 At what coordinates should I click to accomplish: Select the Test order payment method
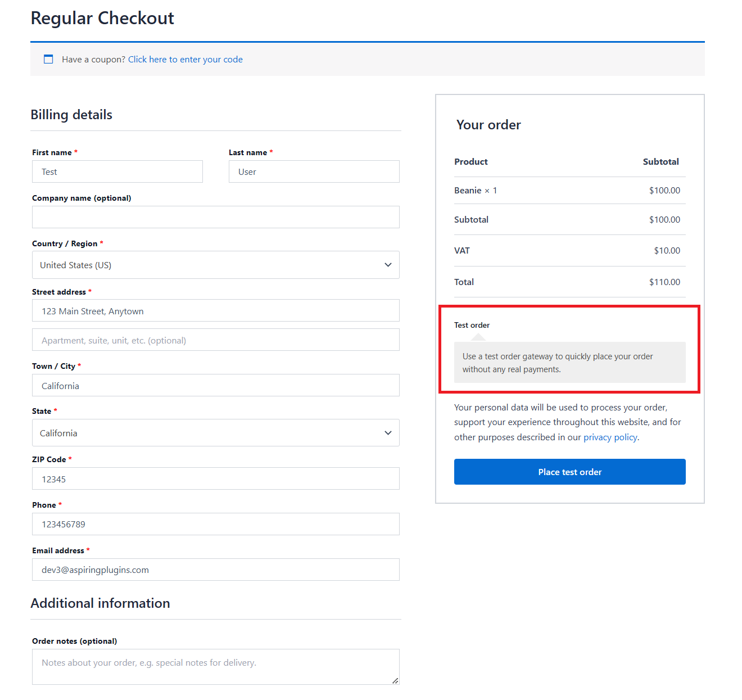point(472,325)
